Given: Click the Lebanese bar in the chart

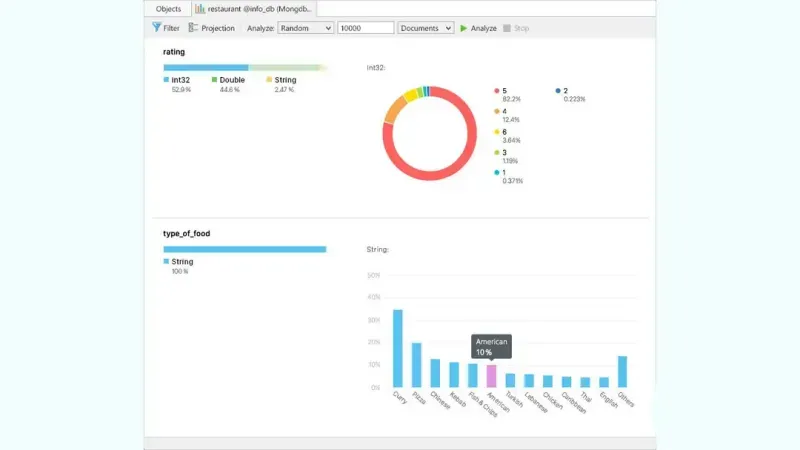Looking at the screenshot, I should pos(529,381).
